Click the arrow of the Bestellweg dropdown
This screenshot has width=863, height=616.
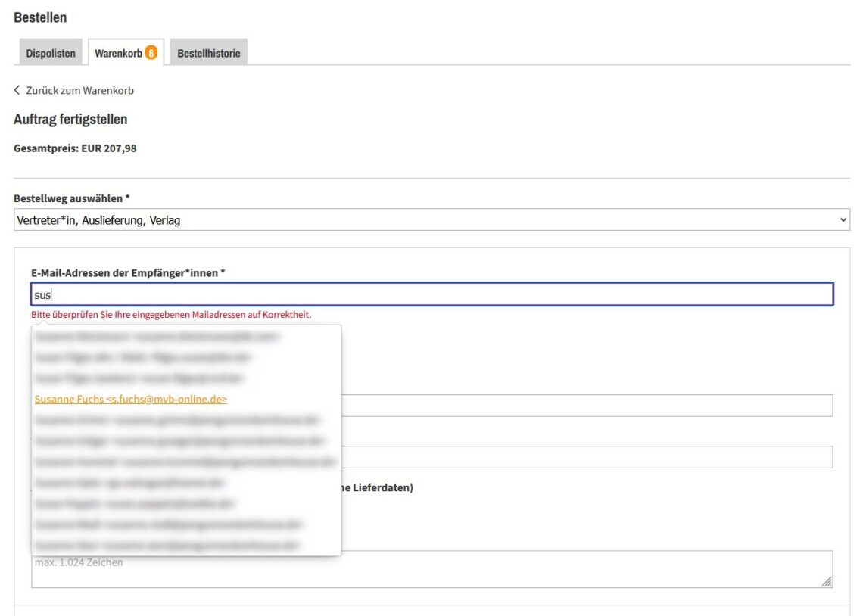coord(843,220)
